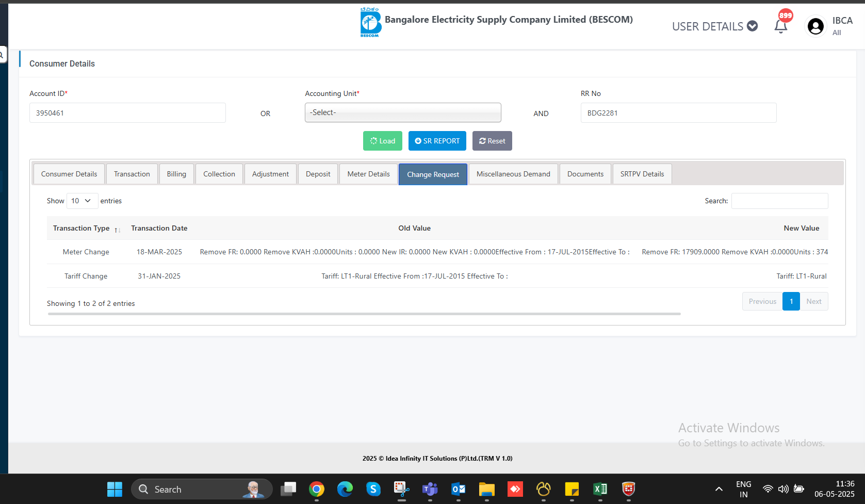Viewport: 865px width, 504px height.
Task: Click the RR No input field
Action: (x=679, y=112)
